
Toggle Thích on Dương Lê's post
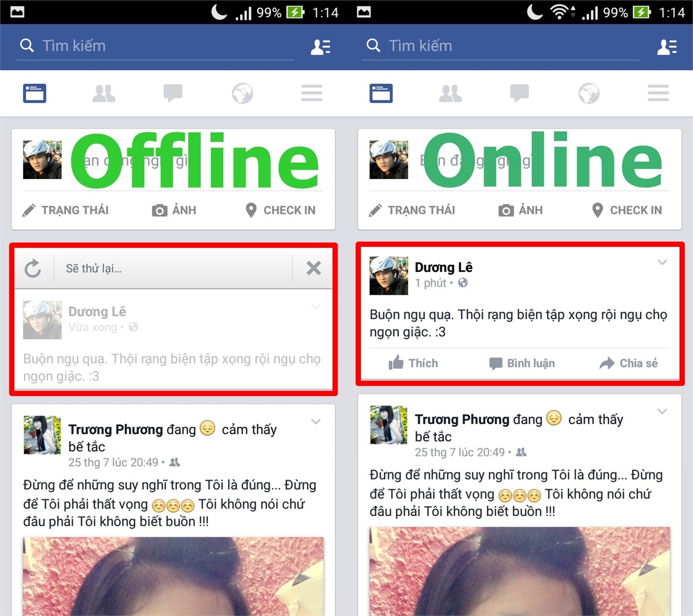(x=413, y=363)
